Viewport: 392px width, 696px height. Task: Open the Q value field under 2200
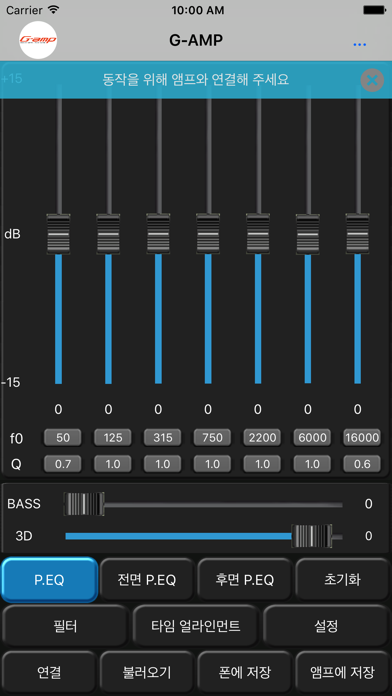click(262, 464)
